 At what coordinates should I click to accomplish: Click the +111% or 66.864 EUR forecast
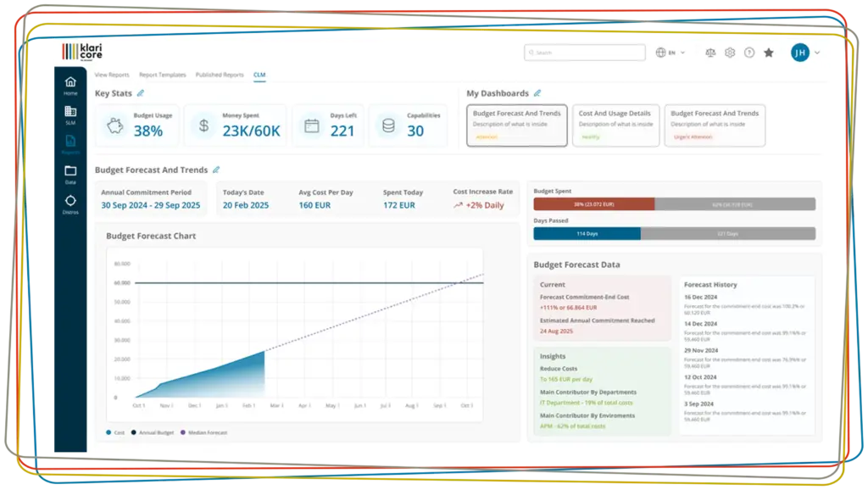tap(569, 308)
